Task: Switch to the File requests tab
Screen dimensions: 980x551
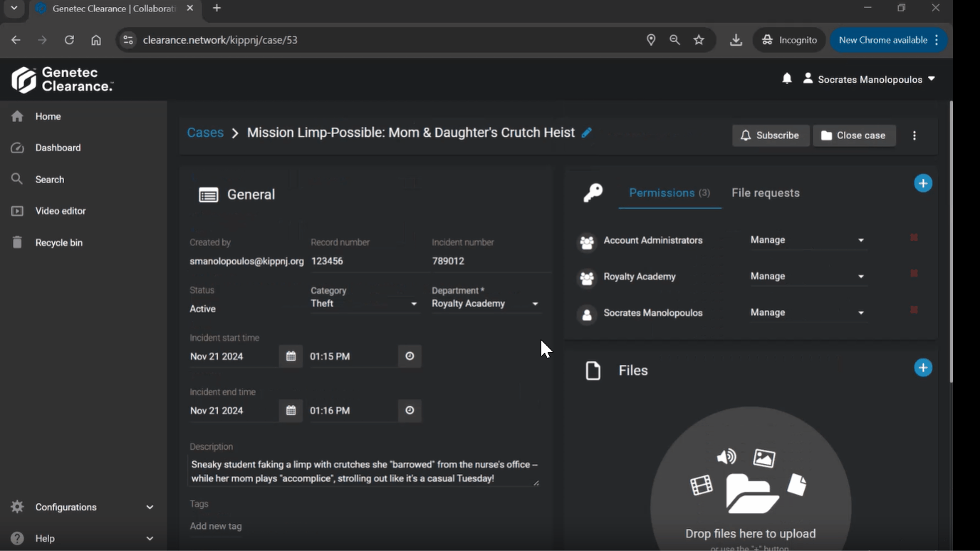Action: tap(765, 193)
